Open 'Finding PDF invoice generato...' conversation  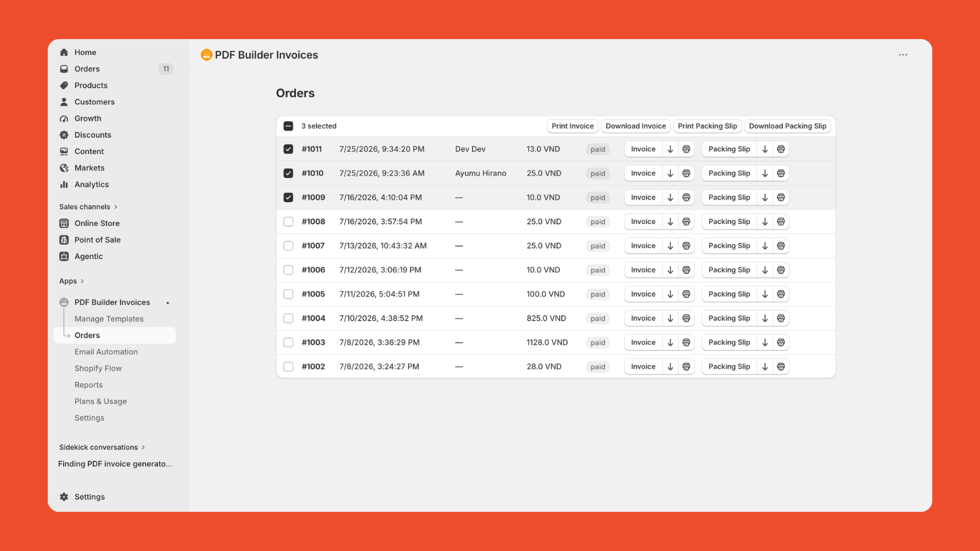pyautogui.click(x=115, y=464)
